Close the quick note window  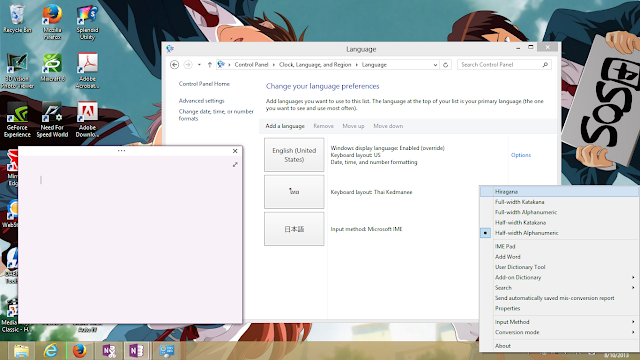pyautogui.click(x=235, y=151)
